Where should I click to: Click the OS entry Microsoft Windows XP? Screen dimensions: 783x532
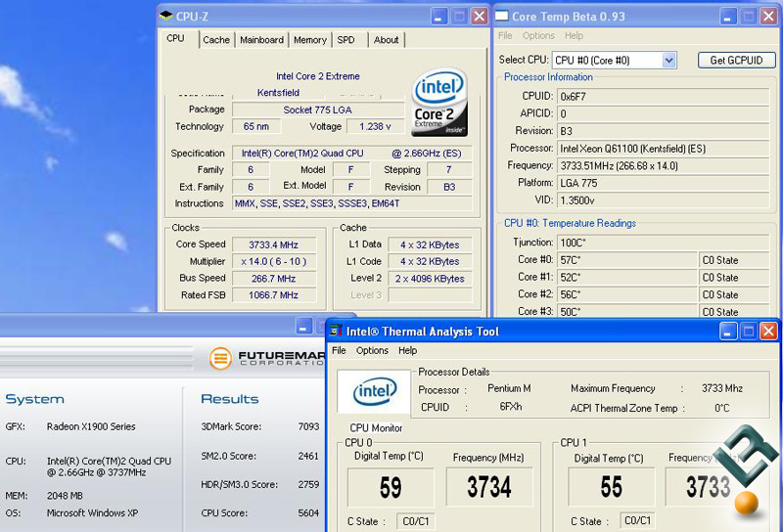[92, 513]
